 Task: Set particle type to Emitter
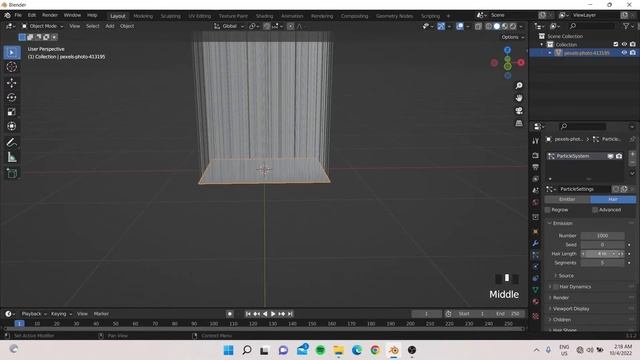point(567,199)
